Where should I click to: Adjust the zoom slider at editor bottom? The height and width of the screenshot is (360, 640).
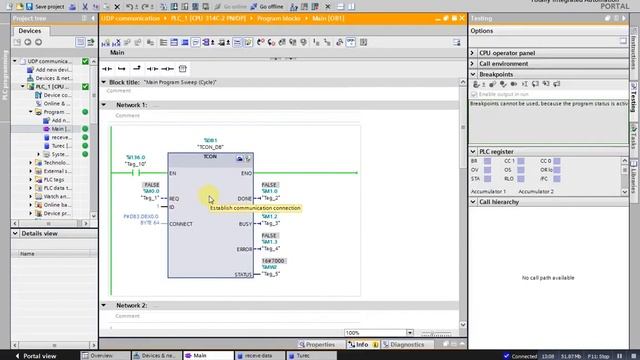coord(436,333)
